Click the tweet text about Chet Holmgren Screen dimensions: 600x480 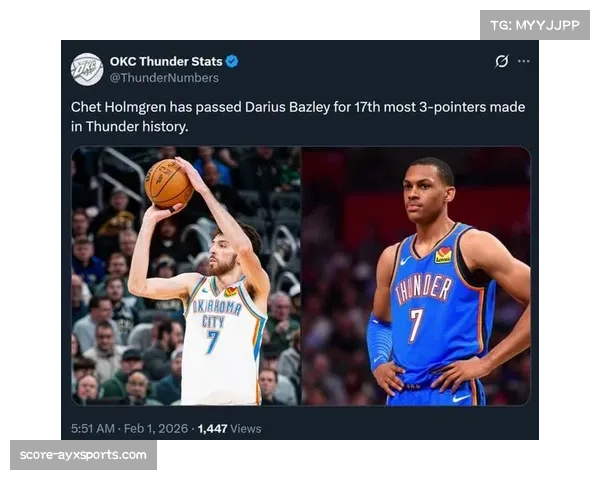point(298,117)
